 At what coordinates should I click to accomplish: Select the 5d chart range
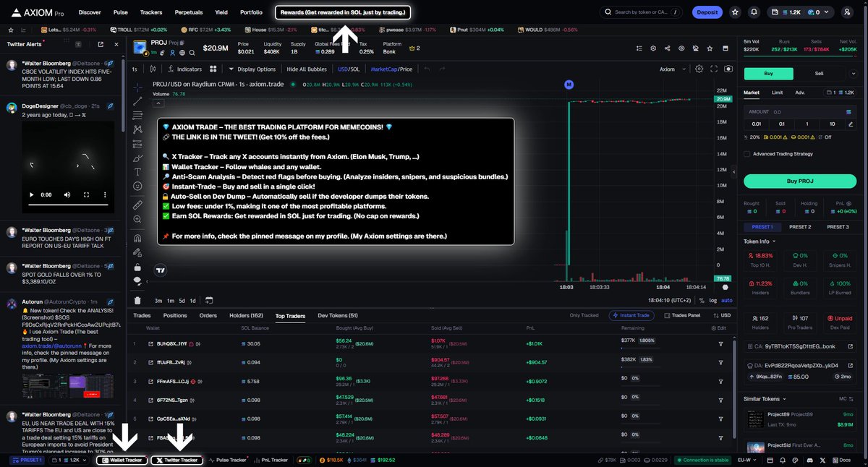[x=182, y=300]
